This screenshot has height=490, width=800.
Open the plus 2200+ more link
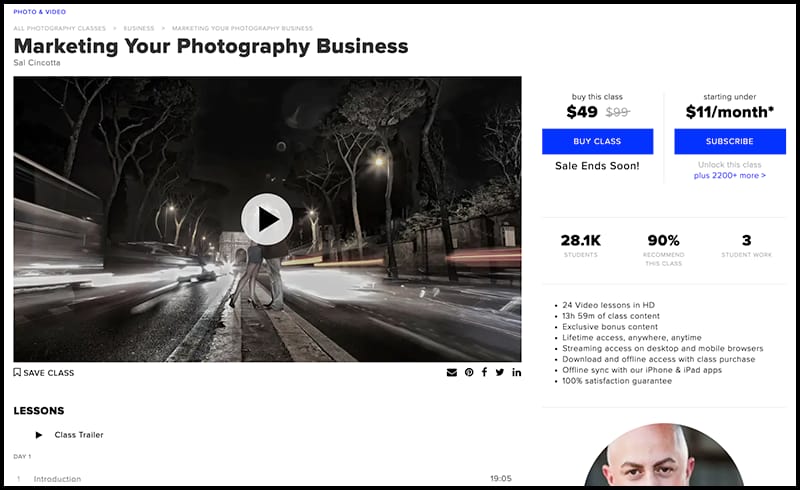click(x=730, y=176)
